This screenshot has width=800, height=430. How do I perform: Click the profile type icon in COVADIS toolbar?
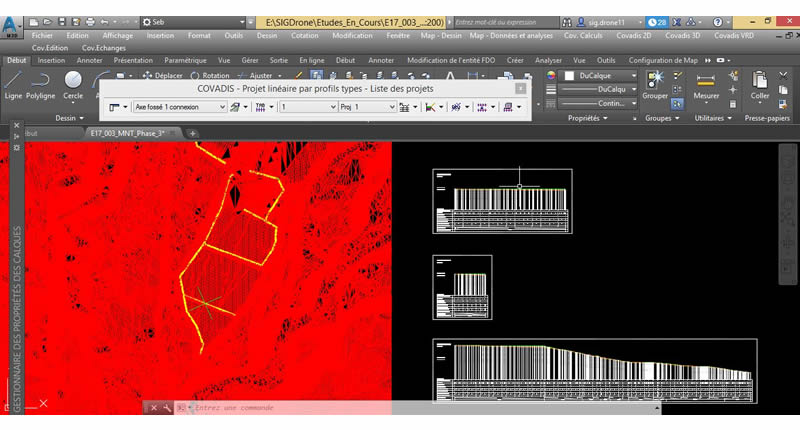point(114,107)
